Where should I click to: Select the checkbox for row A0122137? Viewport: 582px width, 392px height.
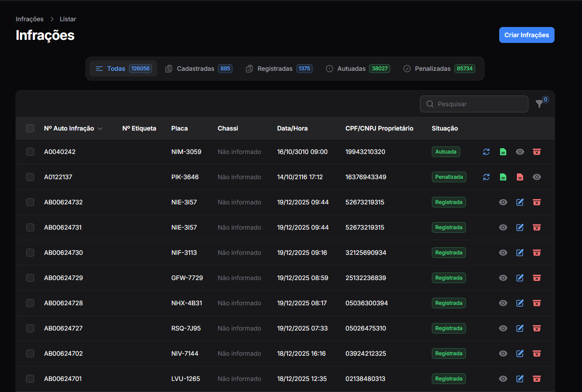pos(30,177)
